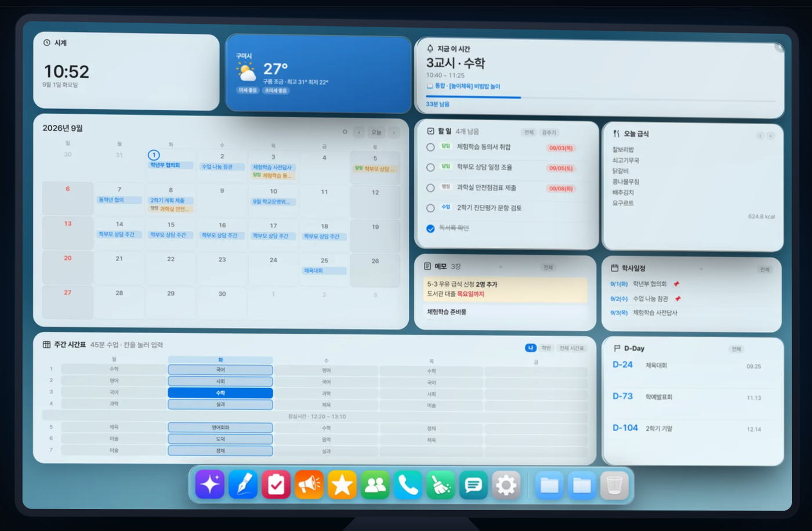Open the second blue folder in dock
The width and height of the screenshot is (812, 531).
[582, 485]
